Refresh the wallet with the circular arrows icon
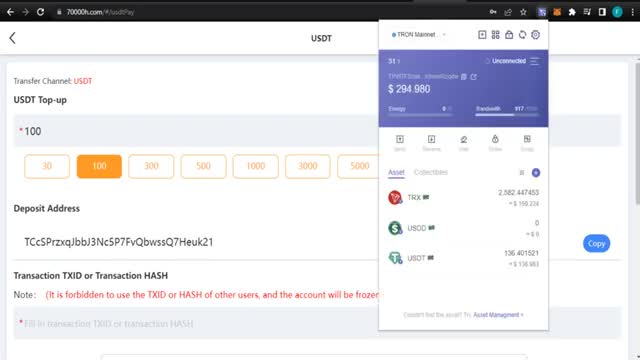The height and width of the screenshot is (360, 640). tap(522, 35)
